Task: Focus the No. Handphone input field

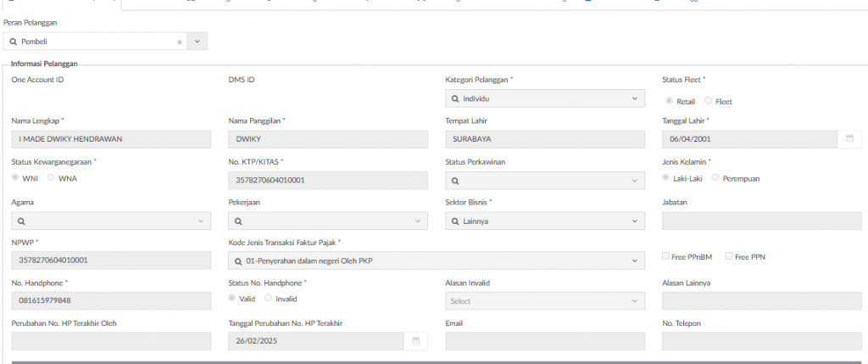Action: coord(110,301)
